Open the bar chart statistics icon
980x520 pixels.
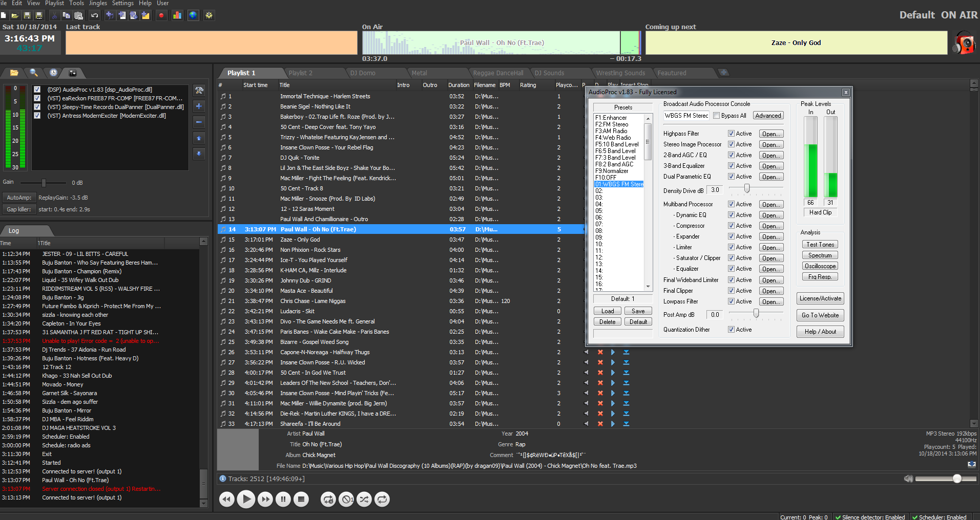(177, 15)
